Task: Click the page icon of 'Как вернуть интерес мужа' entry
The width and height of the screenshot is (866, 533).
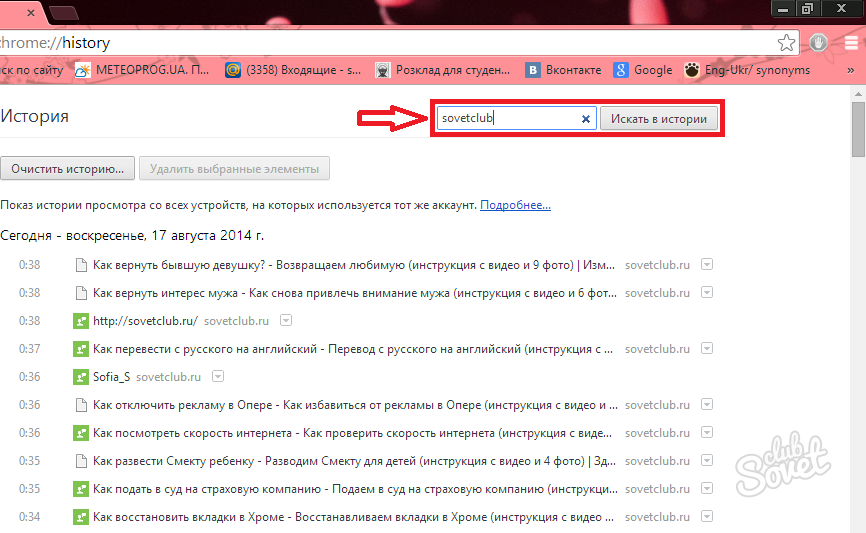Action: [x=81, y=293]
